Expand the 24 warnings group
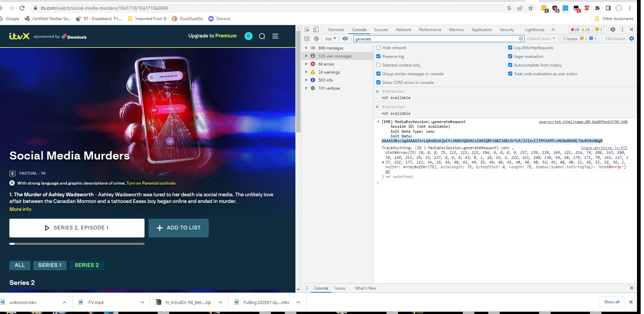This screenshot has height=314, width=644. point(306,72)
